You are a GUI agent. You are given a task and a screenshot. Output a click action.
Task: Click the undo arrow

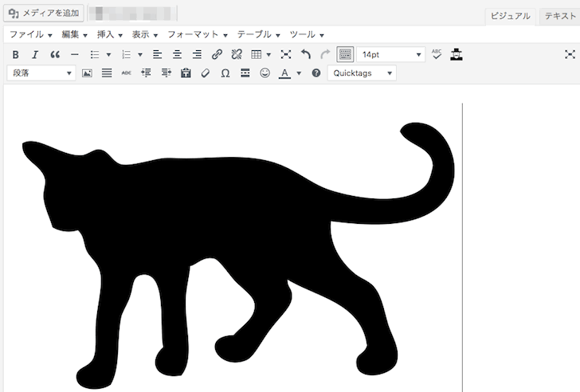coord(306,55)
